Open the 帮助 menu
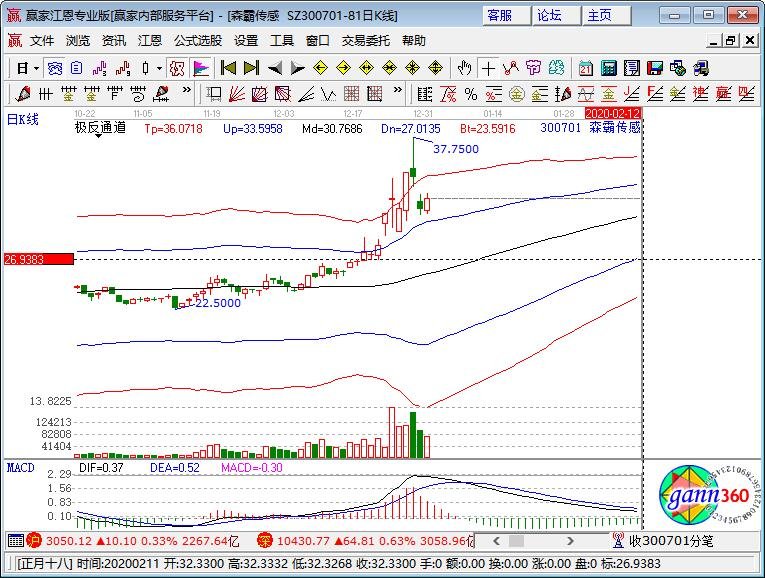 coord(414,40)
